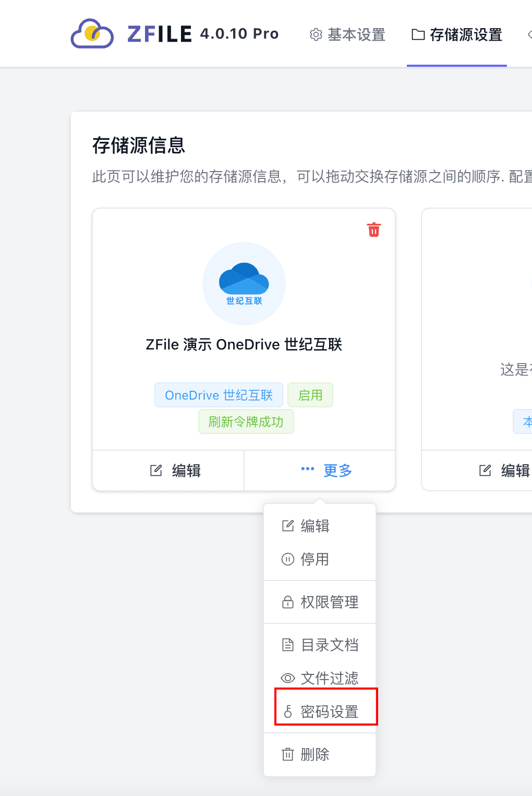Switch to the 存储源设置 tab
Image resolution: width=532 pixels, height=796 pixels.
point(457,34)
